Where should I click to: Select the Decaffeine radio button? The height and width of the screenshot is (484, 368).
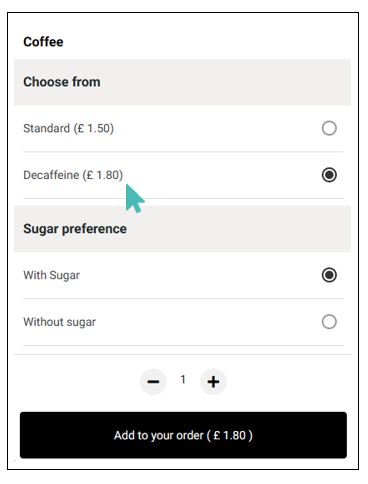tap(329, 175)
